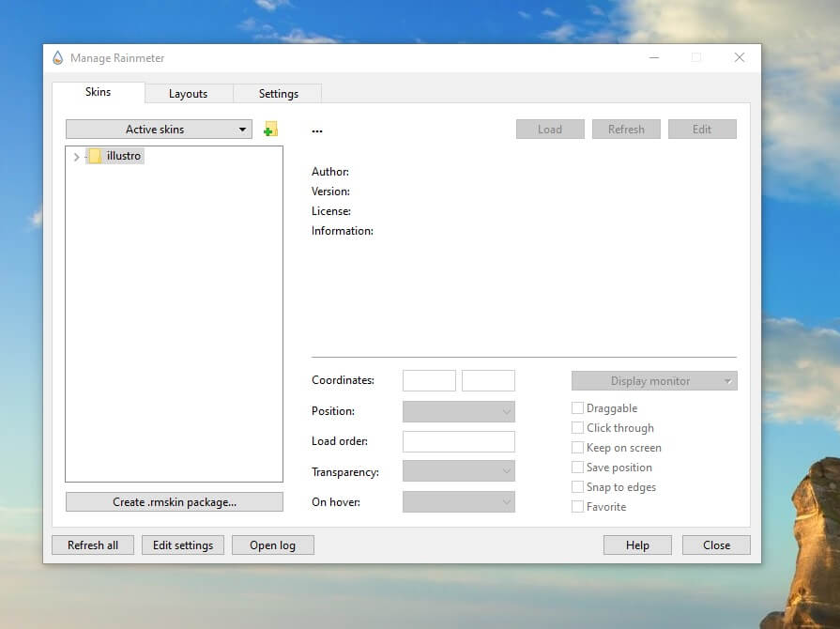
Task: Mark skin as Favorite
Action: (577, 506)
